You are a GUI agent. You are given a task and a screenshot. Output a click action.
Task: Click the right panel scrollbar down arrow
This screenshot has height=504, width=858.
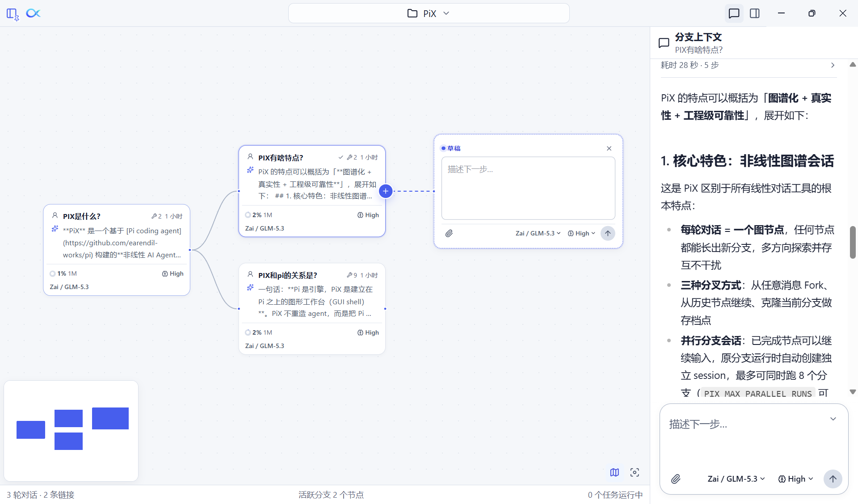coord(853,392)
